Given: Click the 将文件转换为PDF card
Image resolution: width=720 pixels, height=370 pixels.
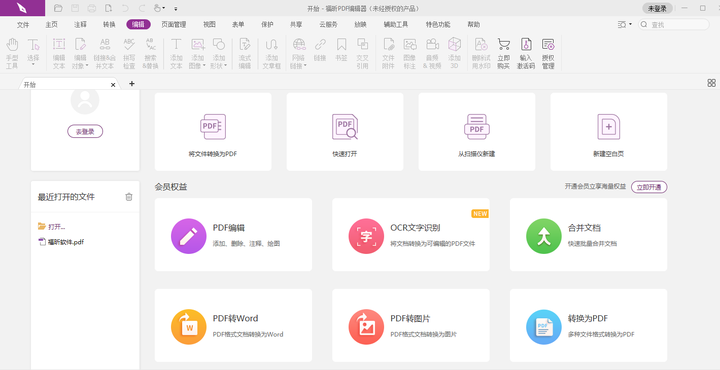Looking at the screenshot, I should 213,132.
